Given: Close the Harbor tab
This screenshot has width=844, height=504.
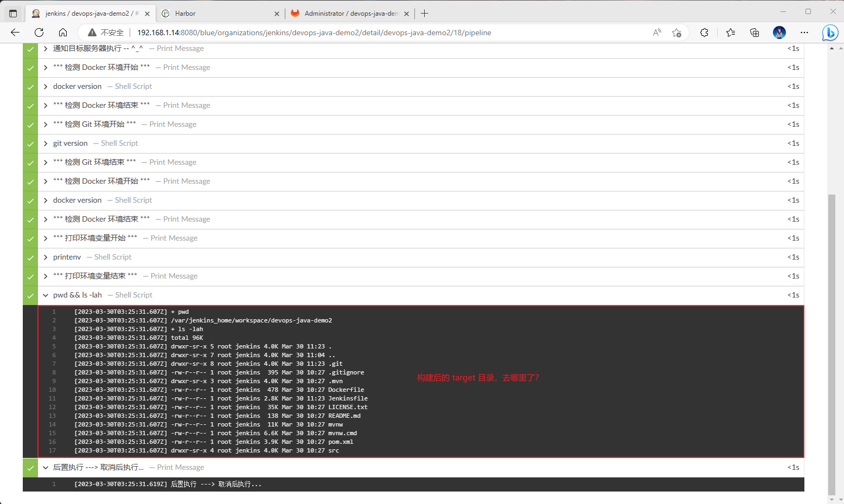Looking at the screenshot, I should [277, 14].
